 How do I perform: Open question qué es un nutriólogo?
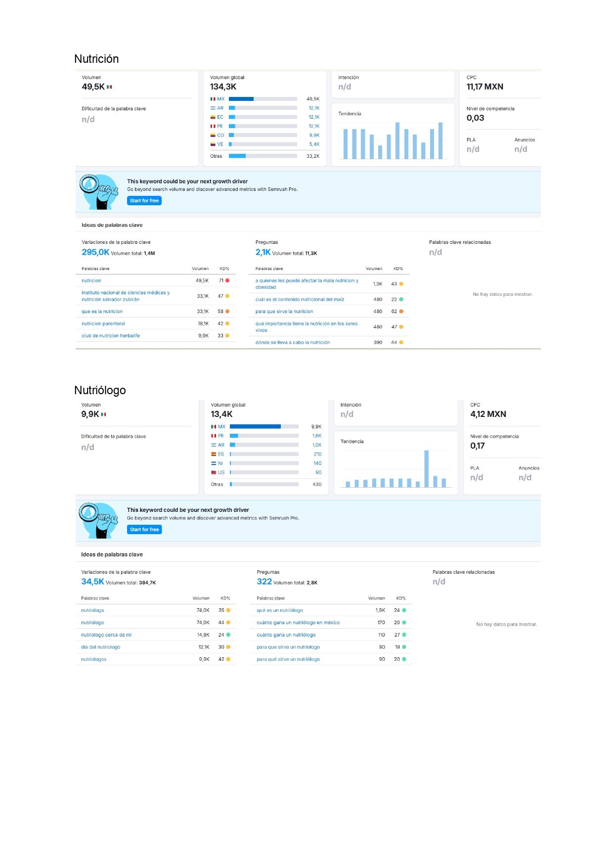click(280, 610)
